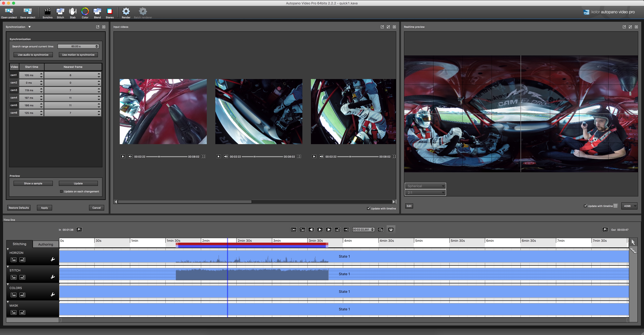Detach the Synchronization panel

[x=98, y=27]
